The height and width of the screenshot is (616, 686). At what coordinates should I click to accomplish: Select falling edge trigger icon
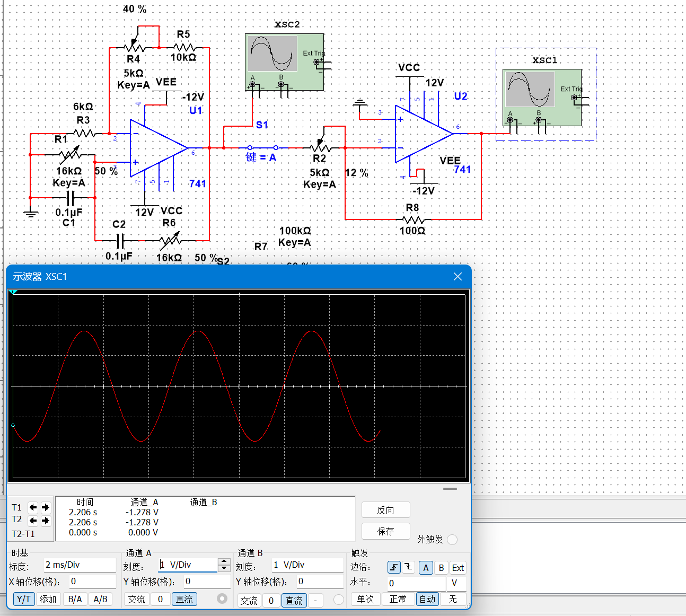(409, 567)
